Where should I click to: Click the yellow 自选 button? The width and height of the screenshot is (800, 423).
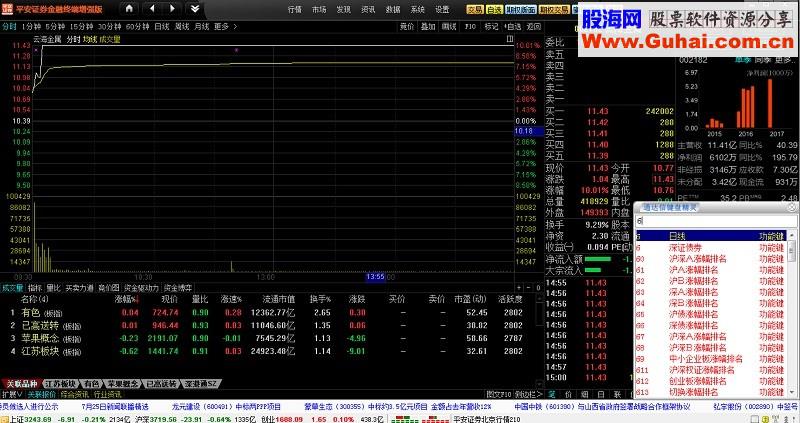494,10
